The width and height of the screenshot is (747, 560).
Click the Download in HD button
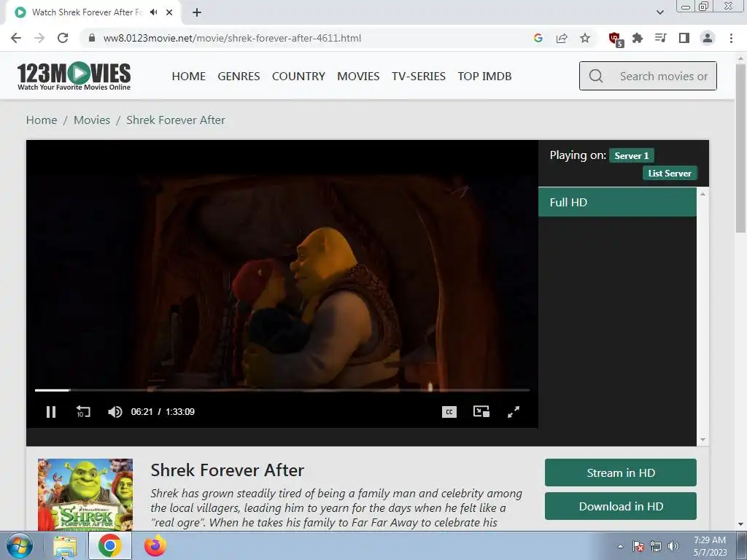[x=621, y=506]
